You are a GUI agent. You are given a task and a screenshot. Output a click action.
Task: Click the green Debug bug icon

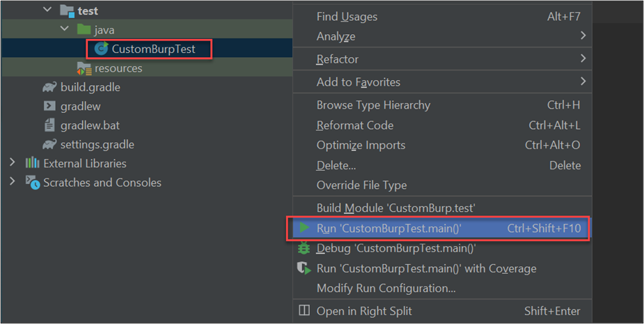coord(304,248)
